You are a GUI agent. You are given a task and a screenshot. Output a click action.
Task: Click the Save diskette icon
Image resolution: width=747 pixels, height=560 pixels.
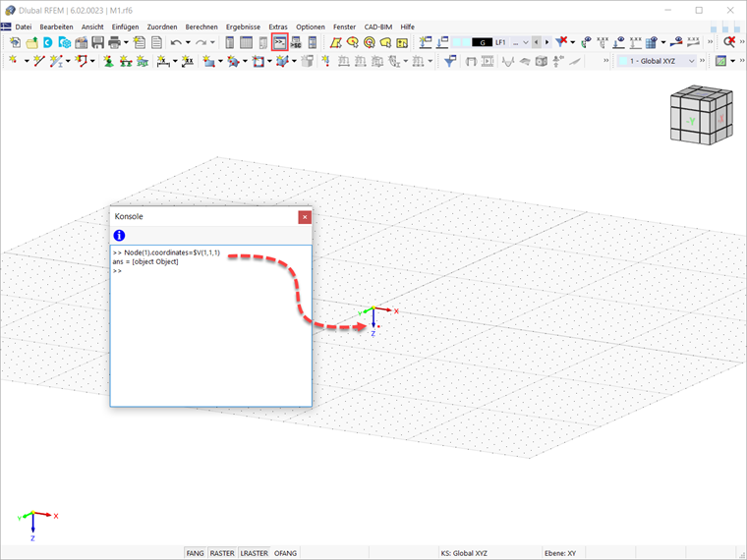pyautogui.click(x=97, y=42)
